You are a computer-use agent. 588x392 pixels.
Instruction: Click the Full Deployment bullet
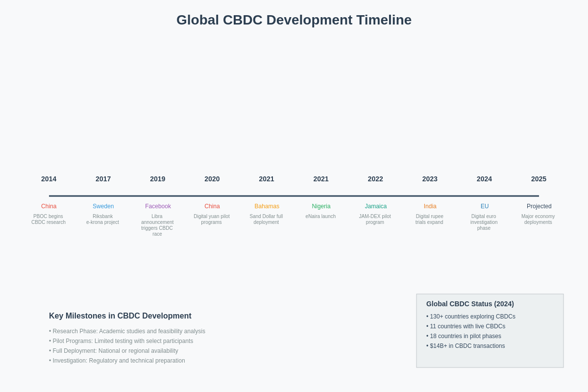coord(114,351)
